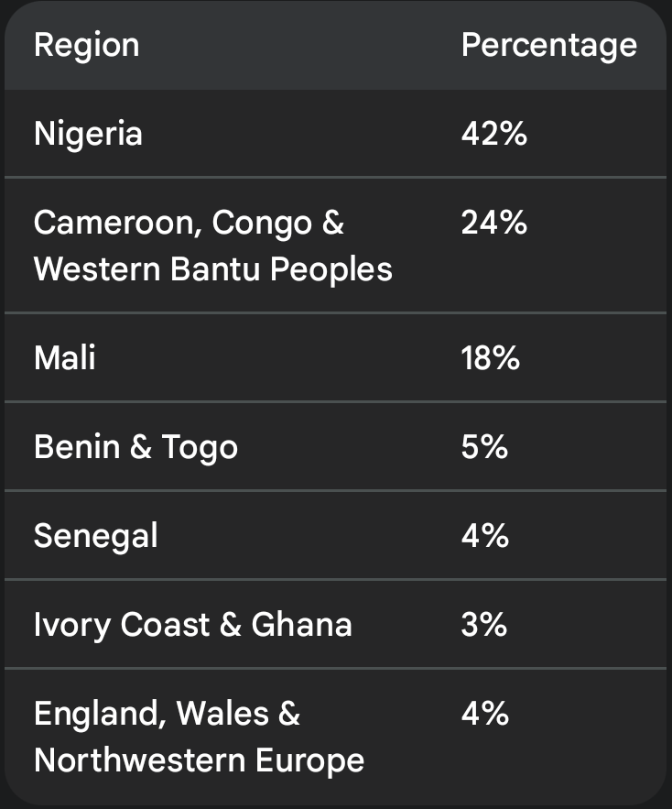Select the Nigeria region cell
This screenshot has width=672, height=809.
pos(88,134)
